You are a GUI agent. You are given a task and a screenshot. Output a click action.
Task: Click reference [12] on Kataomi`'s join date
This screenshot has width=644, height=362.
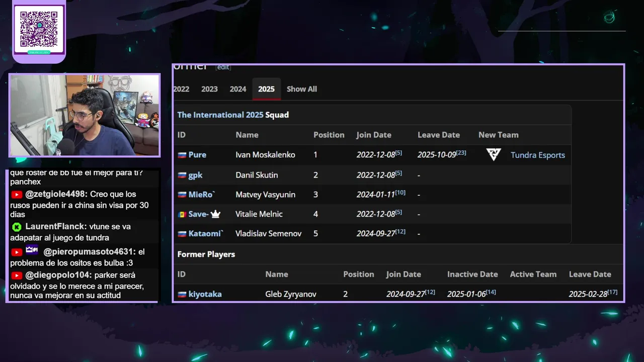[x=400, y=231]
